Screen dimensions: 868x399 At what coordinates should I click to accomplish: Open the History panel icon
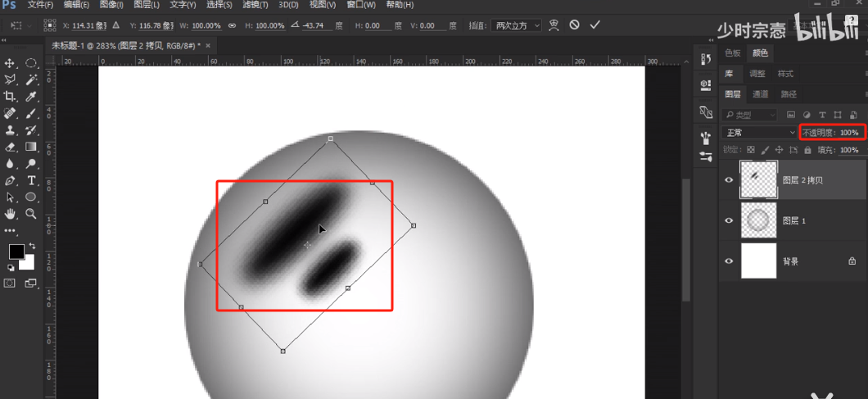coord(706,59)
